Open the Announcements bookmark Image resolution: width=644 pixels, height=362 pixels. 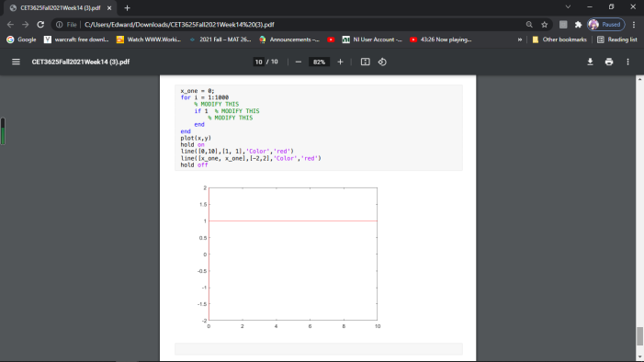click(x=289, y=40)
